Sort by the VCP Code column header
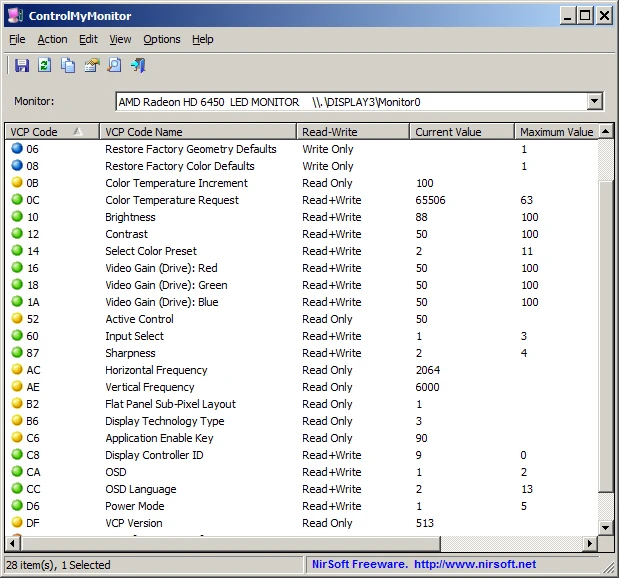Viewport: 619px width, 578px height. [52, 131]
